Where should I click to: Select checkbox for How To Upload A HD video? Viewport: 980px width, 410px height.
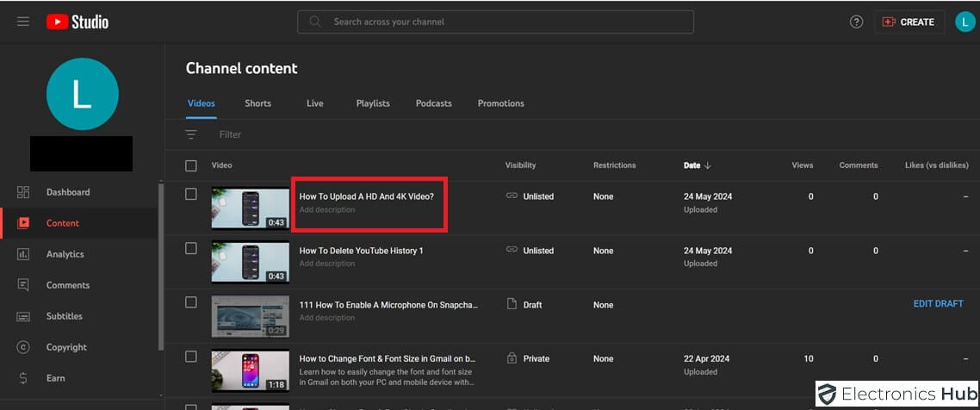click(191, 194)
